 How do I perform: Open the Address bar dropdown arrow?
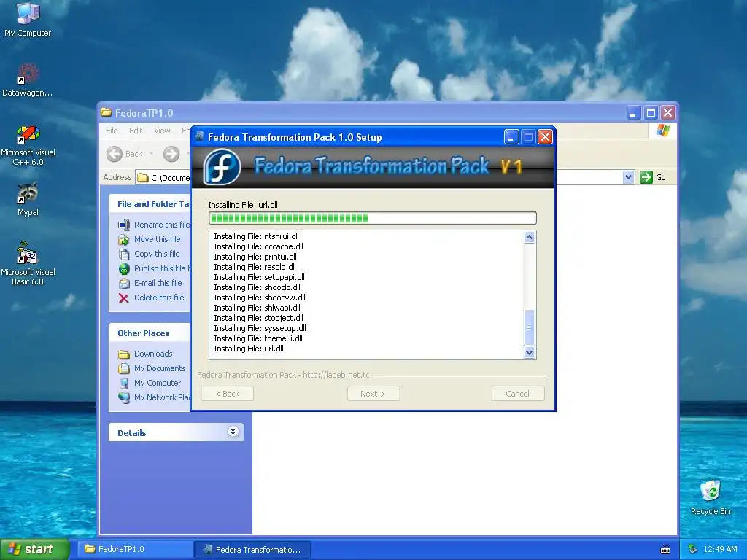[628, 177]
